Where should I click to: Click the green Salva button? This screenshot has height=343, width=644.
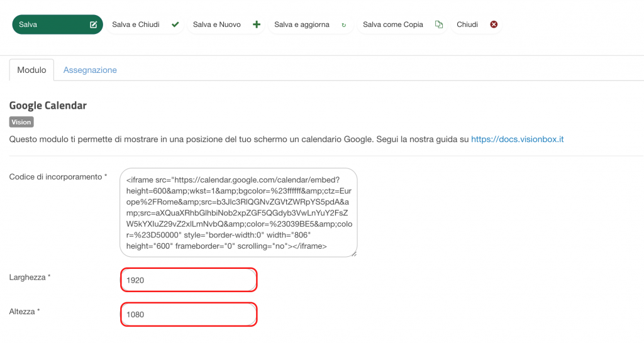[x=57, y=24]
